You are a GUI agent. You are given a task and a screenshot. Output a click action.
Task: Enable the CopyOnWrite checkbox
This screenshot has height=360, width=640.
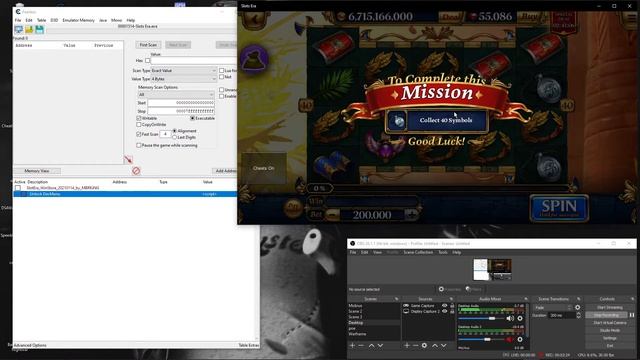click(139, 124)
